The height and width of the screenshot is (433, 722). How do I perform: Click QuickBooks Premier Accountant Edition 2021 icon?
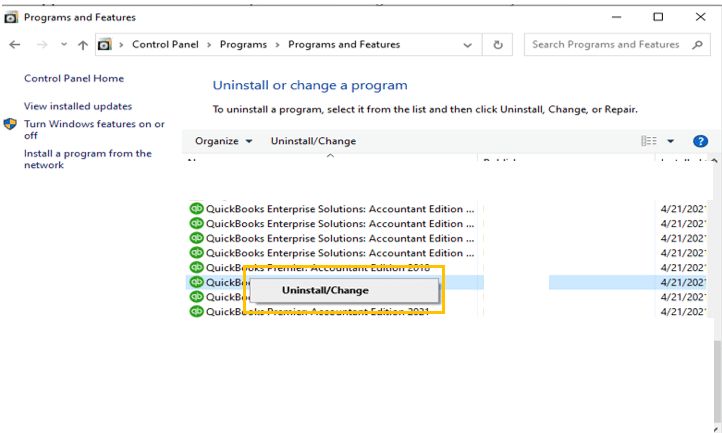pyautogui.click(x=196, y=312)
